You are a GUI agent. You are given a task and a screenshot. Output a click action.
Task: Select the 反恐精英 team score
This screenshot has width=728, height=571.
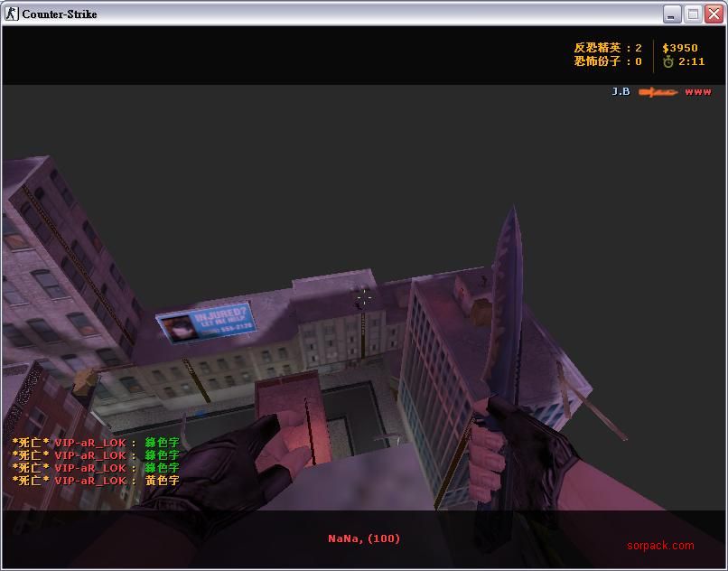point(608,48)
